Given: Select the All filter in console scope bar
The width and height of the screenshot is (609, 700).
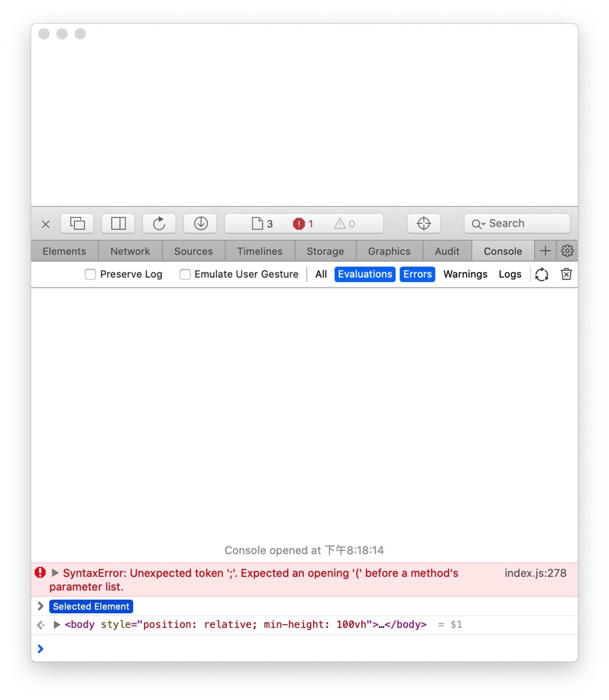Looking at the screenshot, I should pyautogui.click(x=321, y=274).
